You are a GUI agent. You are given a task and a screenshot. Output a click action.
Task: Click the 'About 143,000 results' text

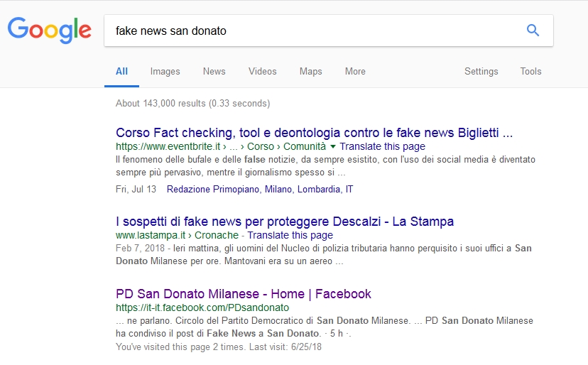(x=192, y=103)
